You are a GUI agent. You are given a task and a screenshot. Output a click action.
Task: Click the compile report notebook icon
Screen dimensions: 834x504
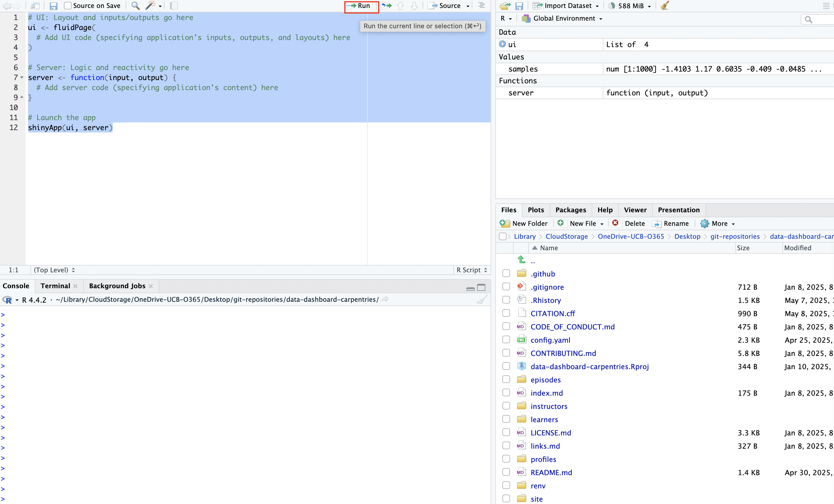tap(174, 6)
